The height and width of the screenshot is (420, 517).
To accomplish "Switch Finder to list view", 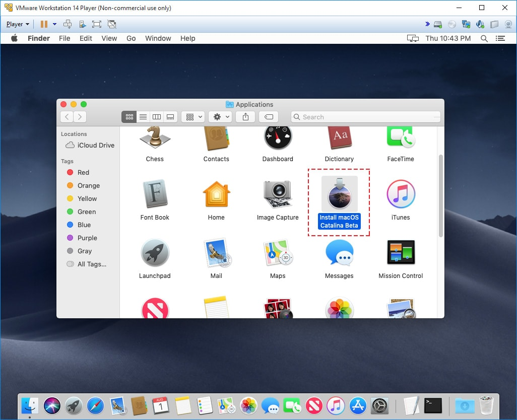I will 143,116.
